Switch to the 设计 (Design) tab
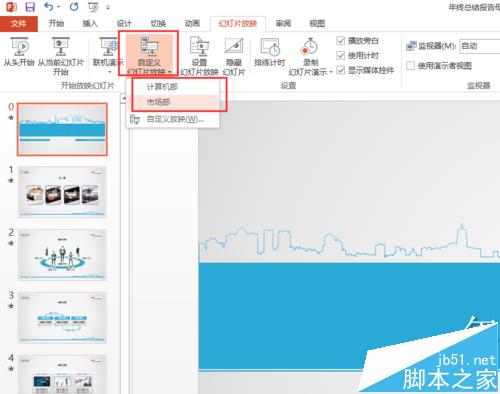This screenshot has height=394, width=500. pos(124,23)
